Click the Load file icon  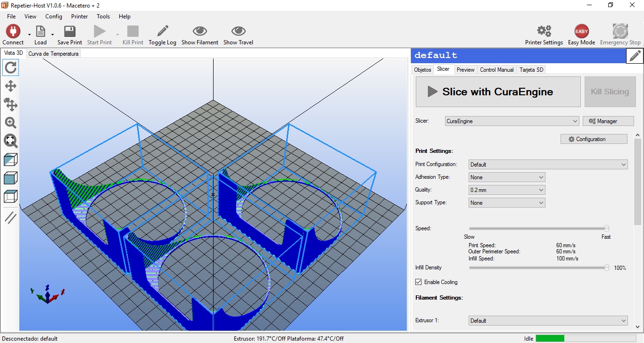(41, 32)
